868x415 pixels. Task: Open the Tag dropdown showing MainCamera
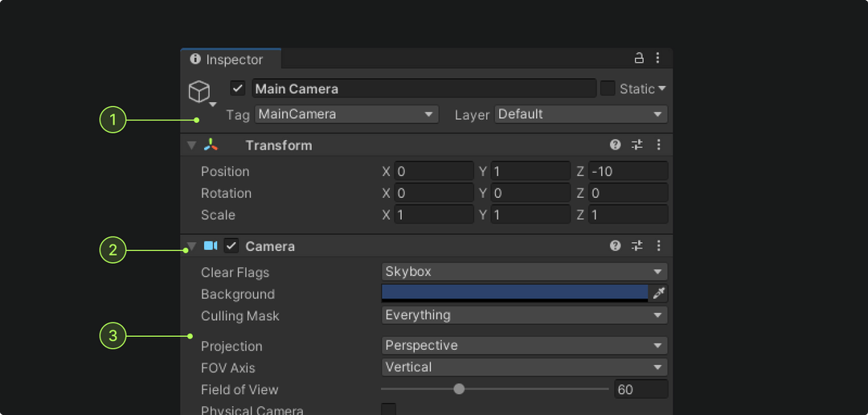[346, 114]
